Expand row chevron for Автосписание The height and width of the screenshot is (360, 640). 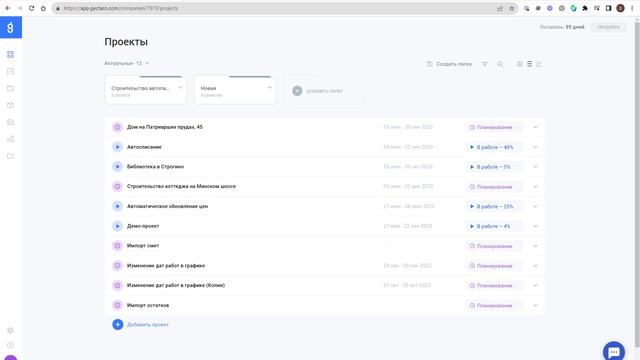[x=535, y=147]
